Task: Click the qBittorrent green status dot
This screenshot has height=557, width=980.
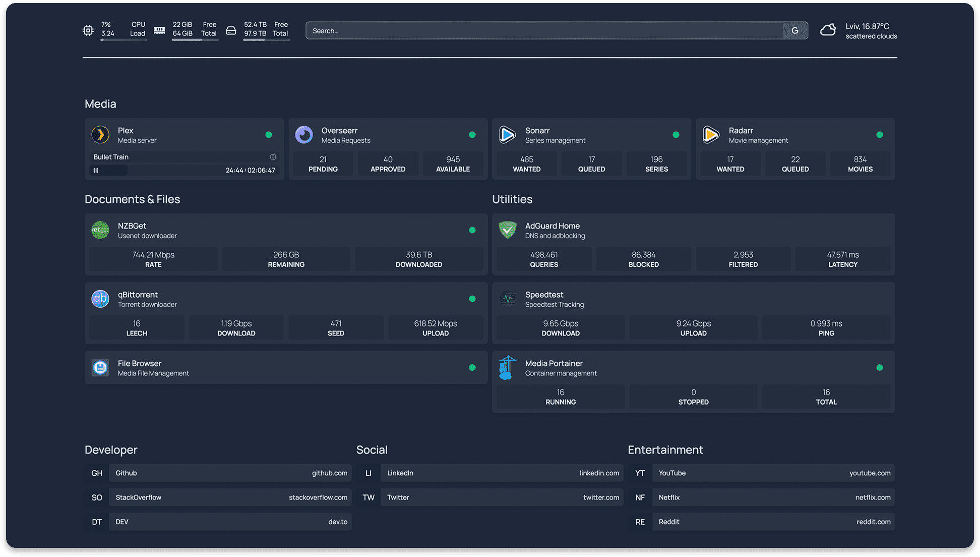Action: [x=472, y=299]
